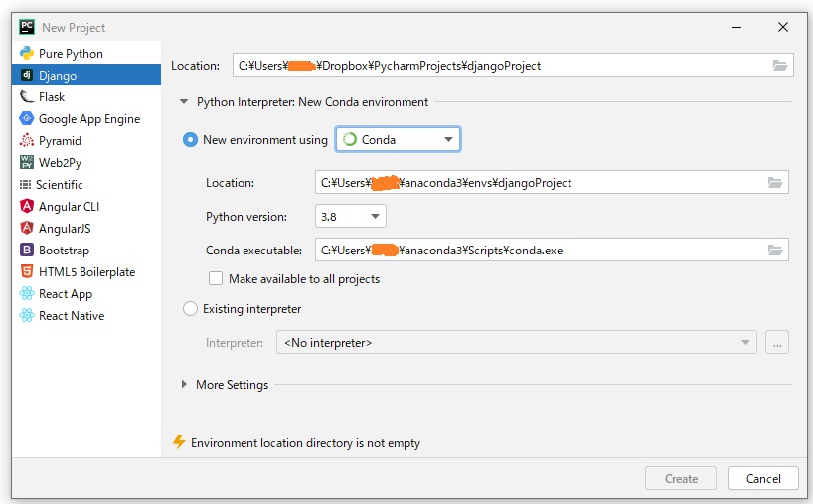Select the React Native label
This screenshot has height=504, width=813.
[72, 315]
